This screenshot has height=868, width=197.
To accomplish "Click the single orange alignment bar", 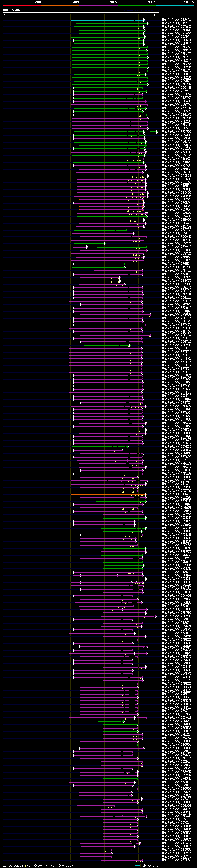I will (x=108, y=494).
